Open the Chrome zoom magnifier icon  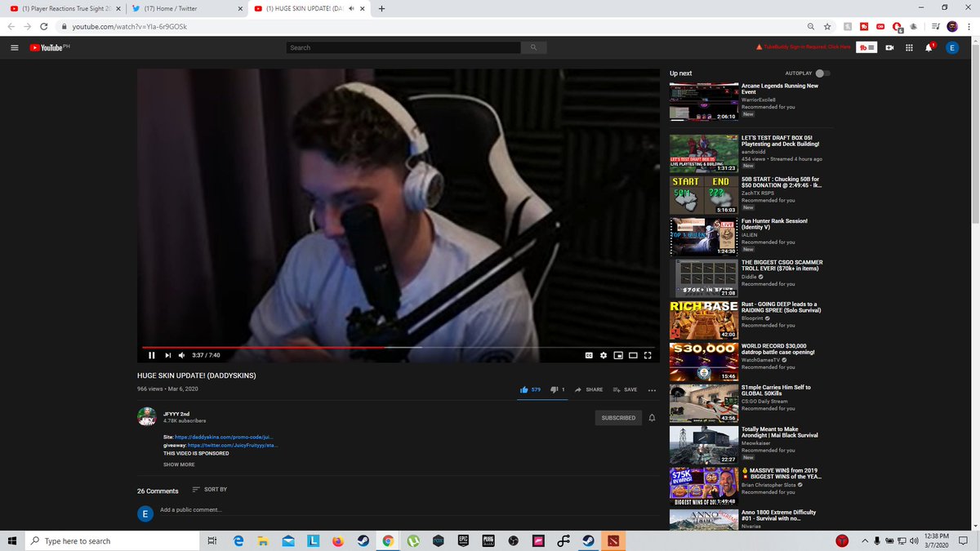point(810,26)
